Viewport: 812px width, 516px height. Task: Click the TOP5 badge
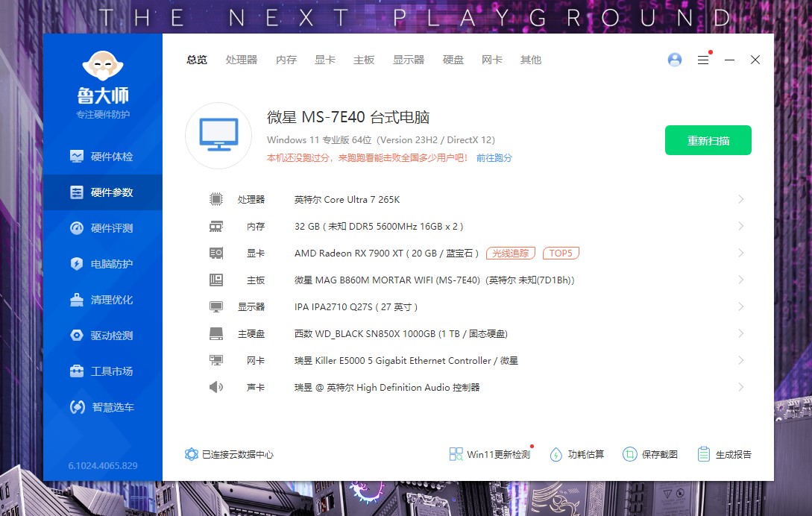[x=561, y=253]
